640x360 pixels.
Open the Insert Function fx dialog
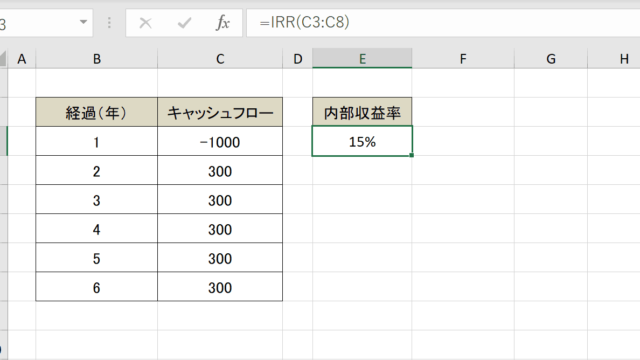[x=223, y=23]
